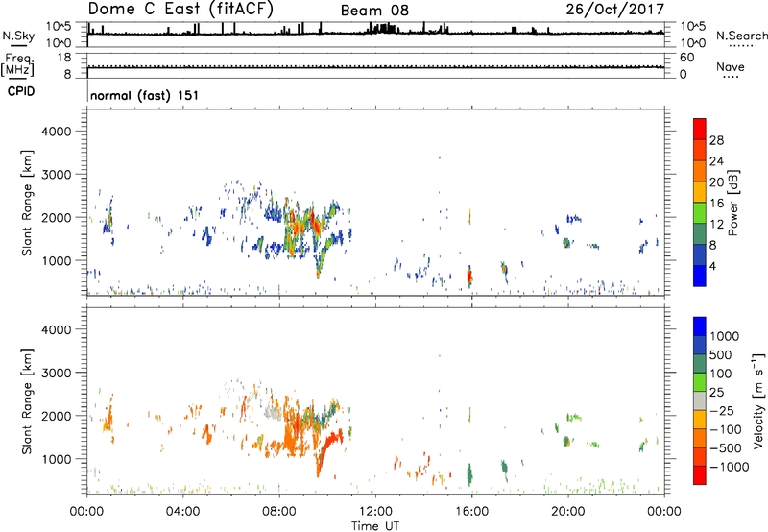Screen dimensions: 768x532
Task: Click the date "26/Oct/2017"
Action: click(615, 10)
